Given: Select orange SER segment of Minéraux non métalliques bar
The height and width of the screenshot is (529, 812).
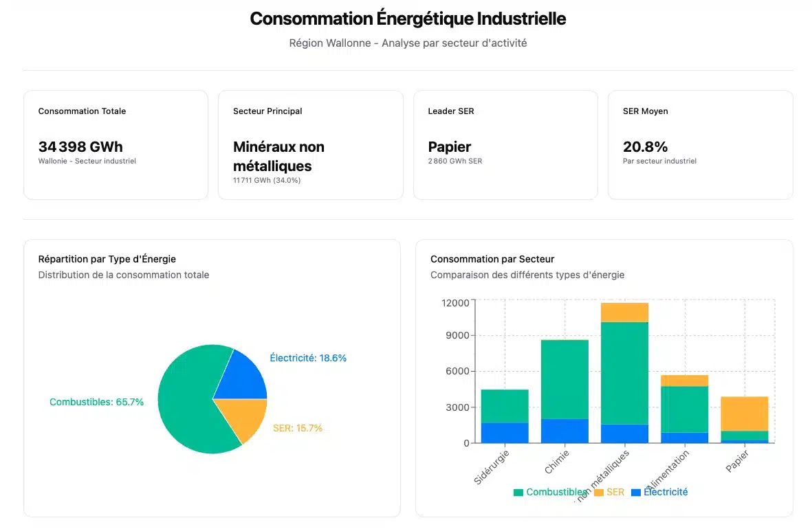Looking at the screenshot, I should click(x=624, y=313).
